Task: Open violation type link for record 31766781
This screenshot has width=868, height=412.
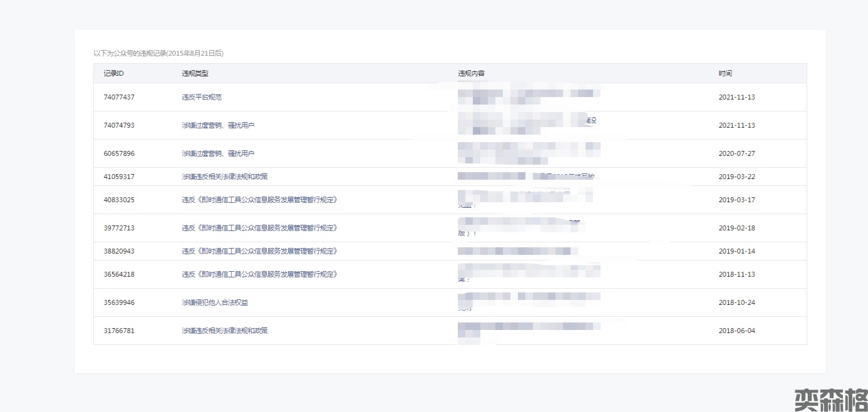Action: [x=224, y=331]
